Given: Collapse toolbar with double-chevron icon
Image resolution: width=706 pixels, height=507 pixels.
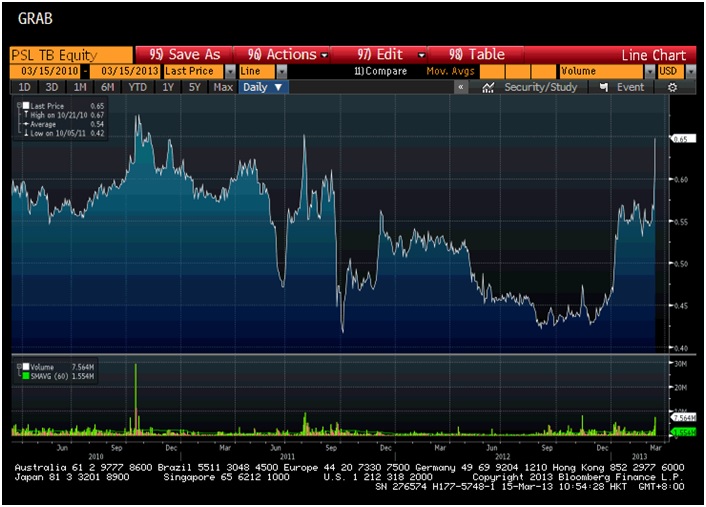Looking at the screenshot, I should [461, 87].
